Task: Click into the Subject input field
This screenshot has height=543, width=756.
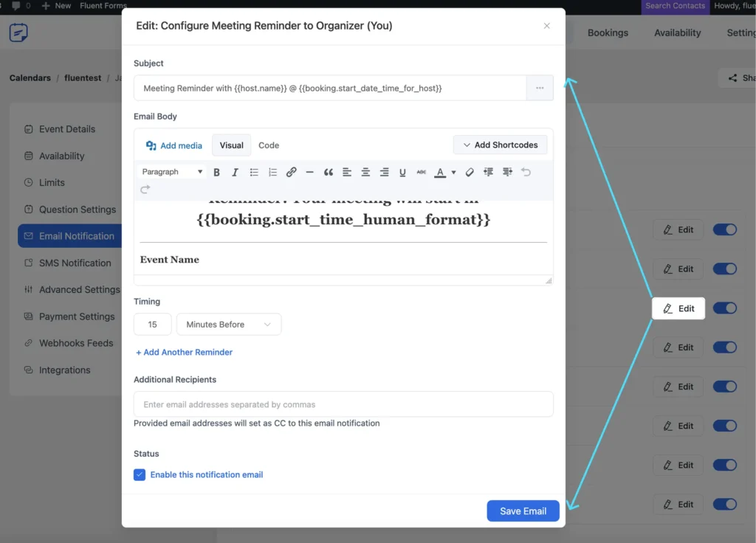Action: pos(330,88)
